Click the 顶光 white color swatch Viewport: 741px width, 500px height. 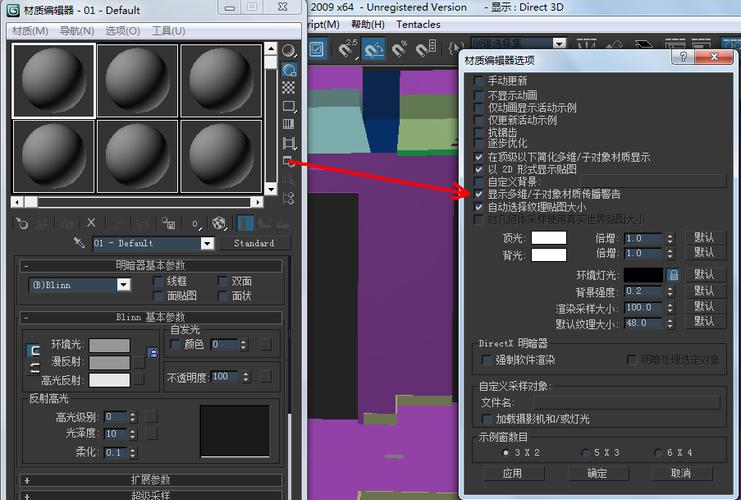pos(549,238)
